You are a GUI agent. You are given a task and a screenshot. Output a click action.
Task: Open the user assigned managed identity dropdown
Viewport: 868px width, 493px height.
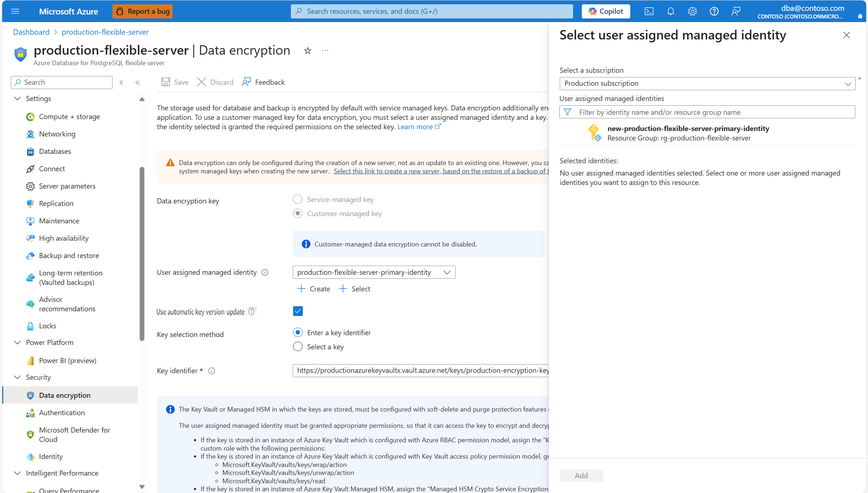click(447, 272)
